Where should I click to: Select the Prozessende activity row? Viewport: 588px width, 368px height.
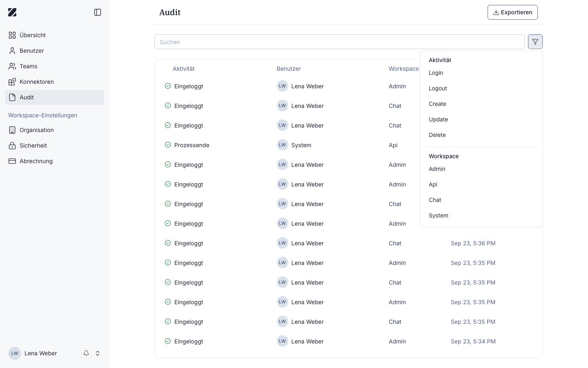click(348, 145)
